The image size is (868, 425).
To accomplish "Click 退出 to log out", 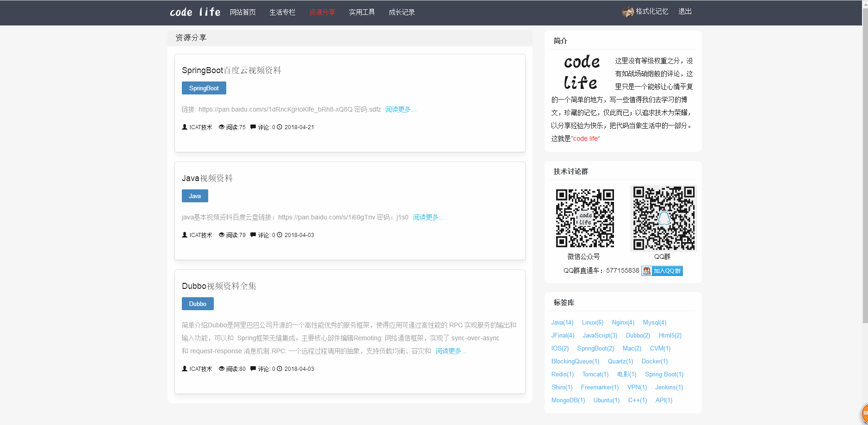I will [x=685, y=12].
